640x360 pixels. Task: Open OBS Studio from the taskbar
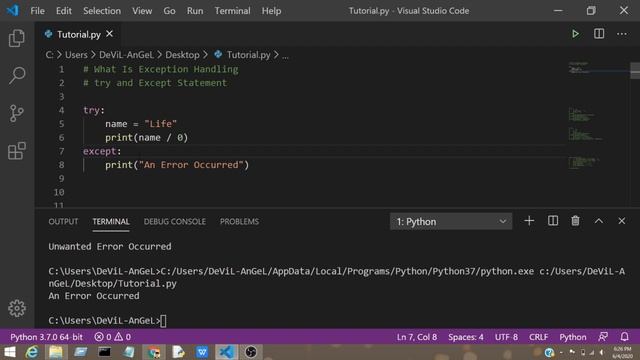point(251,352)
